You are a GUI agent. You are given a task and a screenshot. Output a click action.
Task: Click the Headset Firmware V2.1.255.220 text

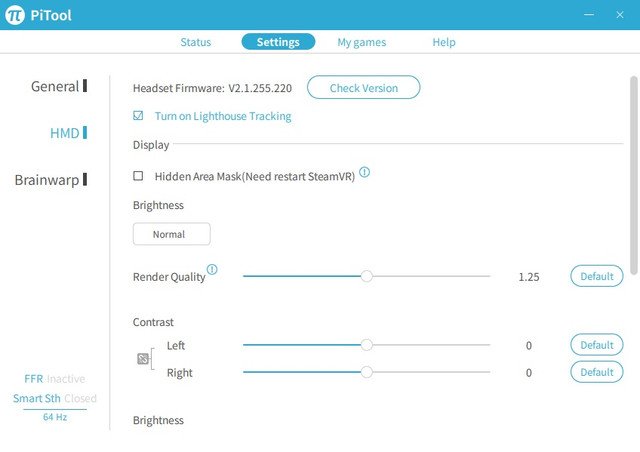coord(212,88)
